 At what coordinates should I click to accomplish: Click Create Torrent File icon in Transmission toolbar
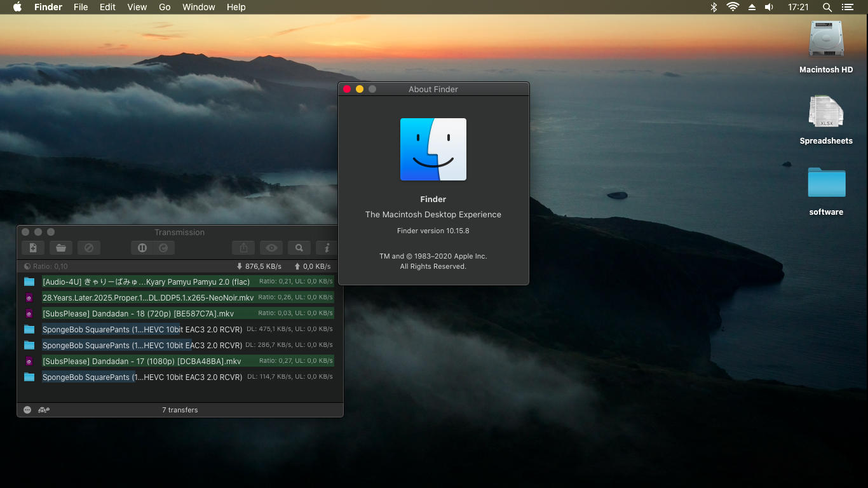tap(33, 248)
